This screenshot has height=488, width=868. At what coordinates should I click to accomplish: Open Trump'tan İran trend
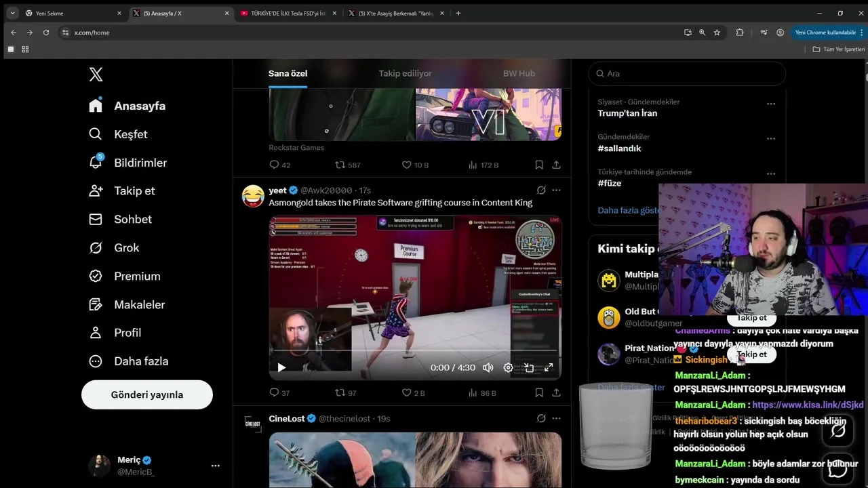[x=627, y=113]
